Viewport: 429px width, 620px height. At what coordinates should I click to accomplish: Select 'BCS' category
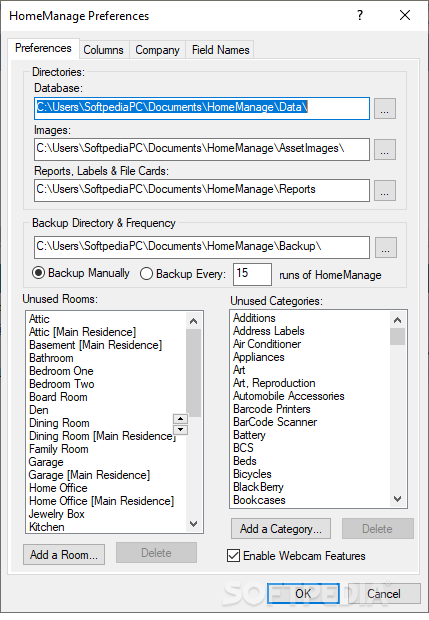243,448
